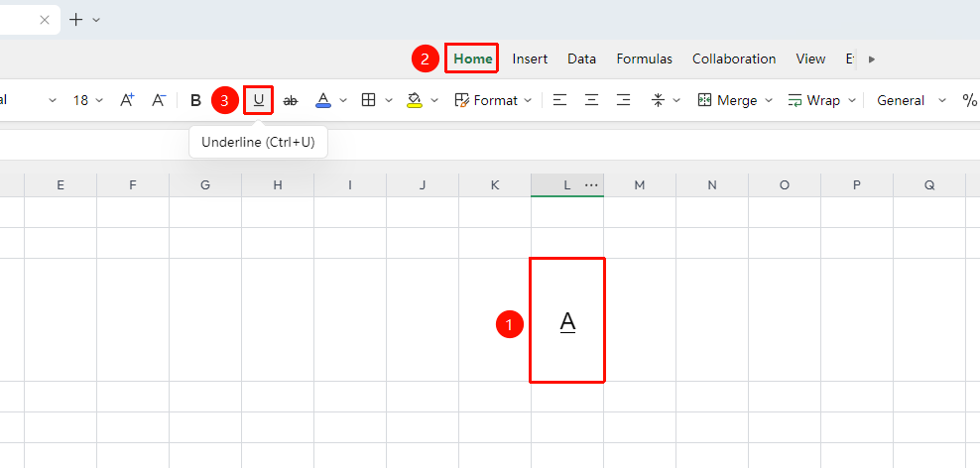This screenshot has height=468, width=980.
Task: Select cell containing underlined A
Action: 567,320
